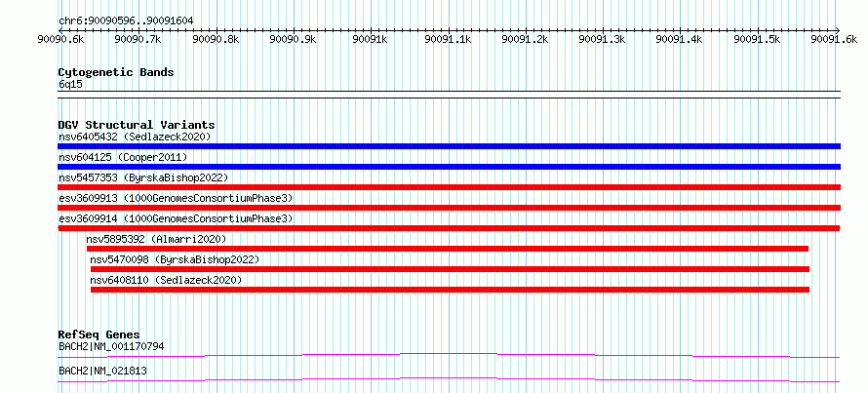Click the 90090.6k ruler tick label
Screen dimensions: 868x393
(x=59, y=39)
